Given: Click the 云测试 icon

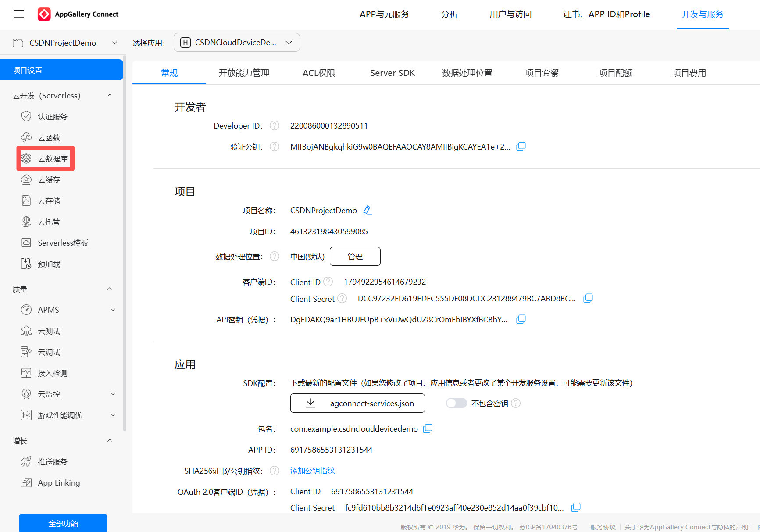Looking at the screenshot, I should (x=26, y=331).
